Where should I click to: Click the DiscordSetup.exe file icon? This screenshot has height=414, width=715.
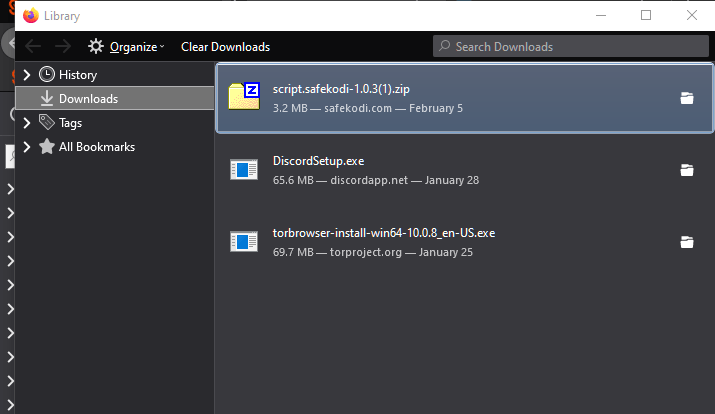coord(244,170)
